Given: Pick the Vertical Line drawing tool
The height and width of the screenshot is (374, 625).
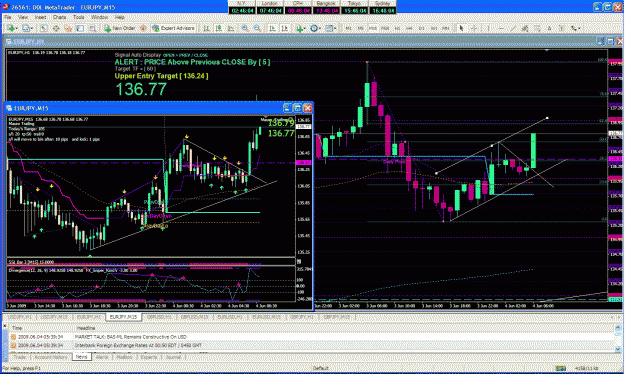Looking at the screenshot, I should (x=488, y=28).
